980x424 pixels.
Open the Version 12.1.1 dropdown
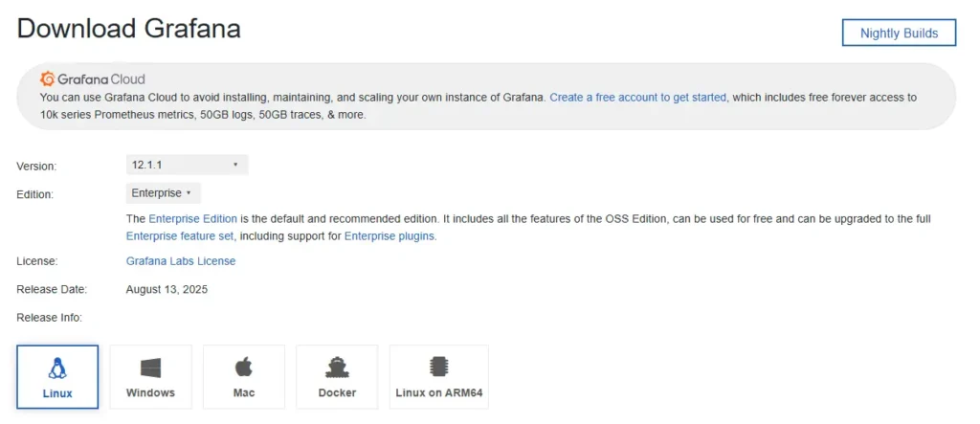click(x=187, y=165)
